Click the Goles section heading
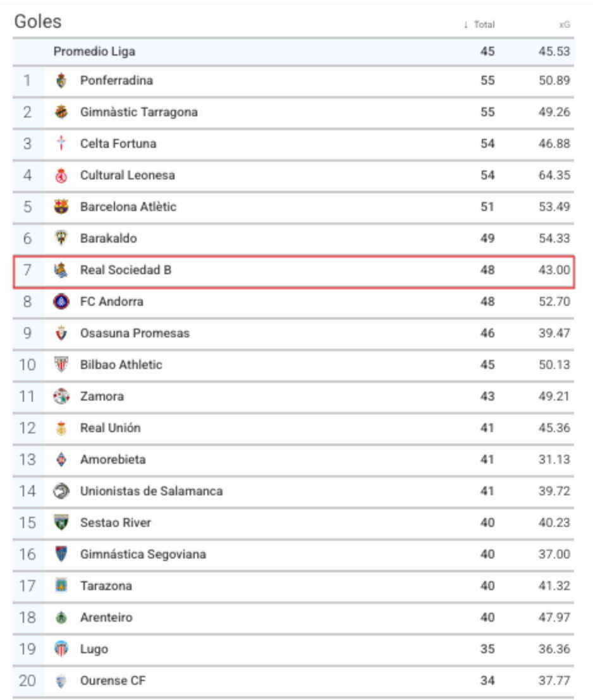 pos(37,21)
